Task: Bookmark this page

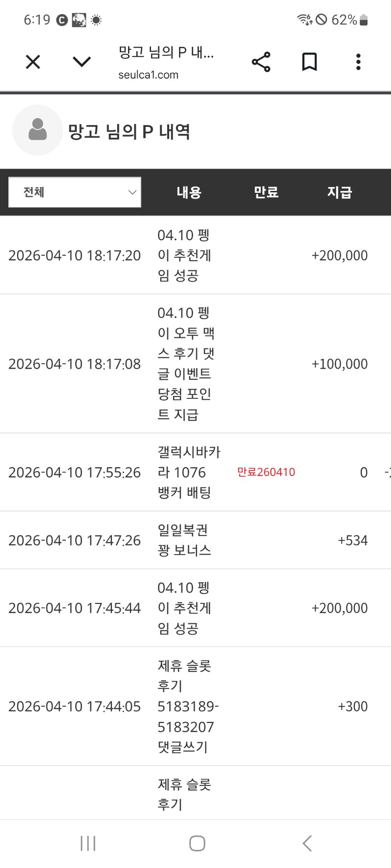Action: [309, 62]
